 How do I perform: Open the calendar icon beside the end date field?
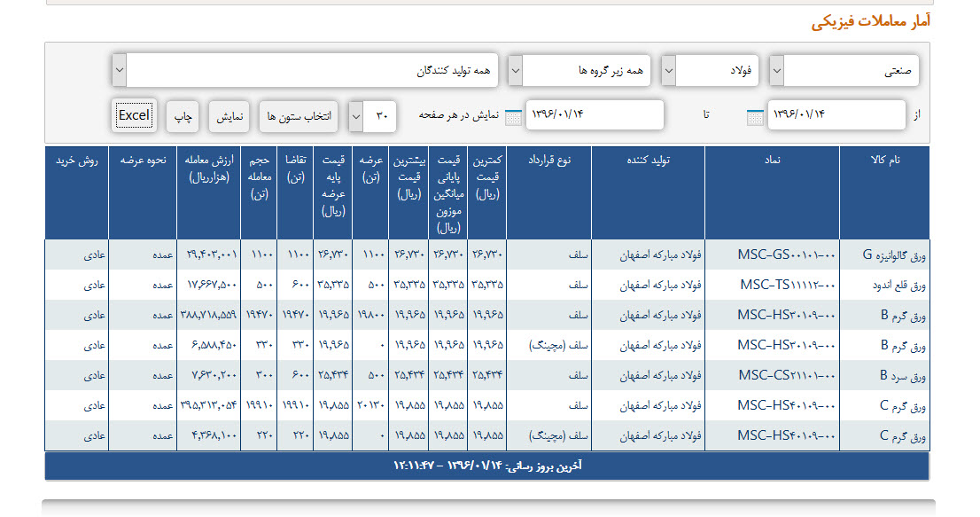pos(513,117)
